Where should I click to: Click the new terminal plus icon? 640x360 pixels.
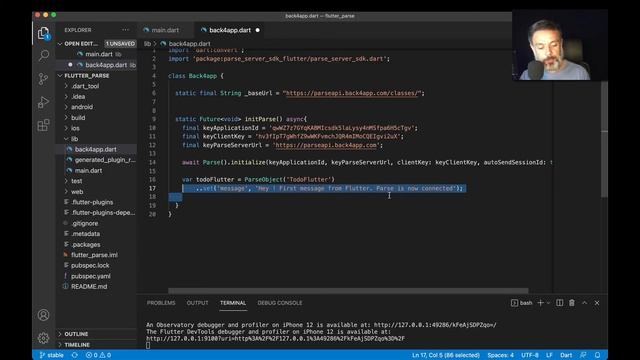point(540,303)
